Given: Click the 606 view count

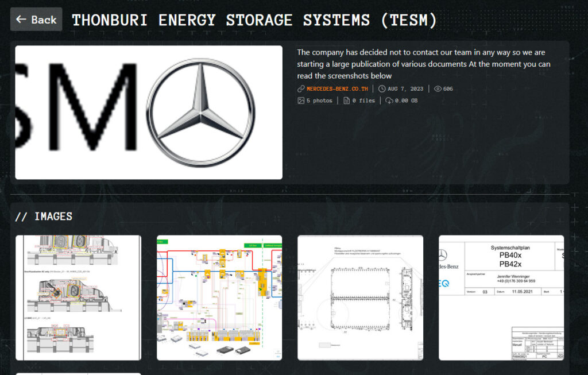Looking at the screenshot, I should point(448,89).
